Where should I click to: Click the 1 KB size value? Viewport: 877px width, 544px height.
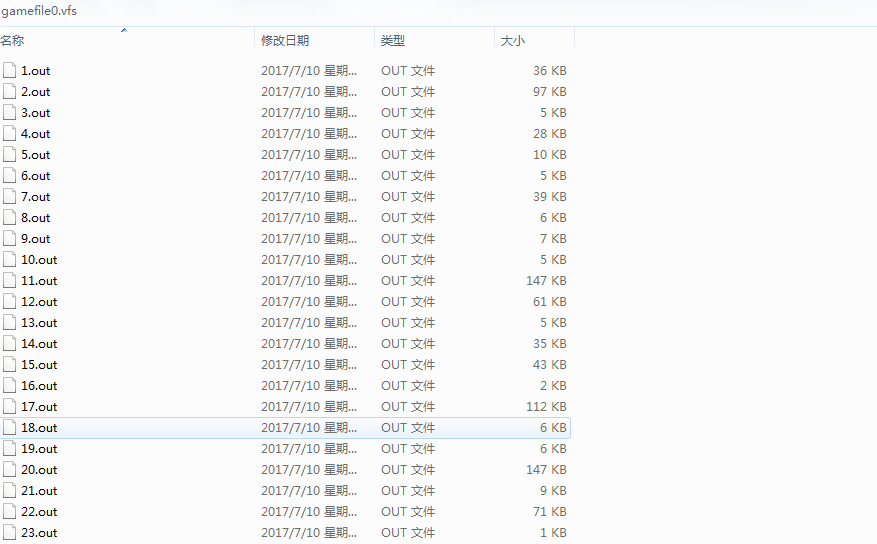(553, 533)
